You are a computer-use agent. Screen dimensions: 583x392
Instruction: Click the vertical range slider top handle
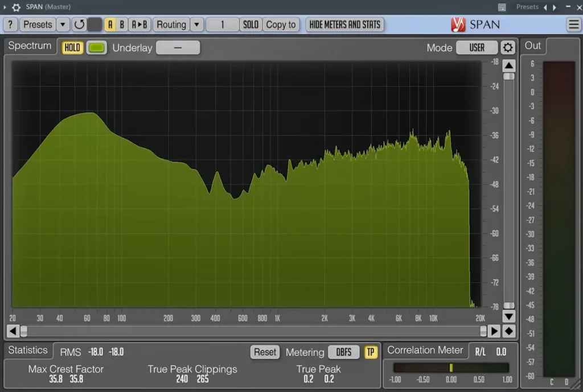click(509, 77)
